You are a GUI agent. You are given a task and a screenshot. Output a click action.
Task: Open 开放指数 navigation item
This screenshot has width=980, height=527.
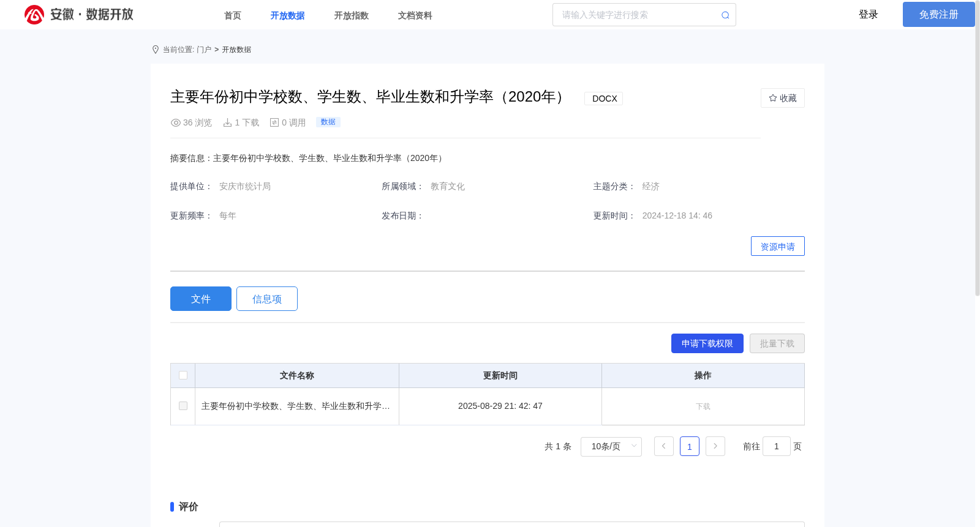click(x=351, y=15)
